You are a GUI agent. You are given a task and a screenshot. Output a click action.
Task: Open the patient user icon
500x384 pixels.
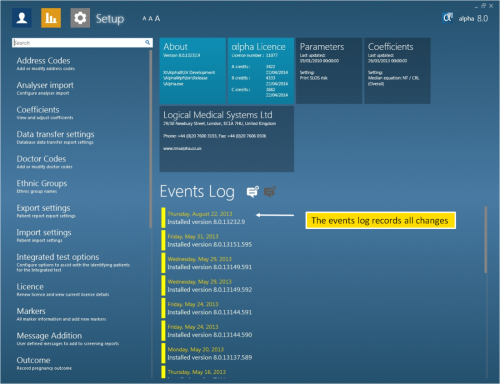(x=22, y=18)
